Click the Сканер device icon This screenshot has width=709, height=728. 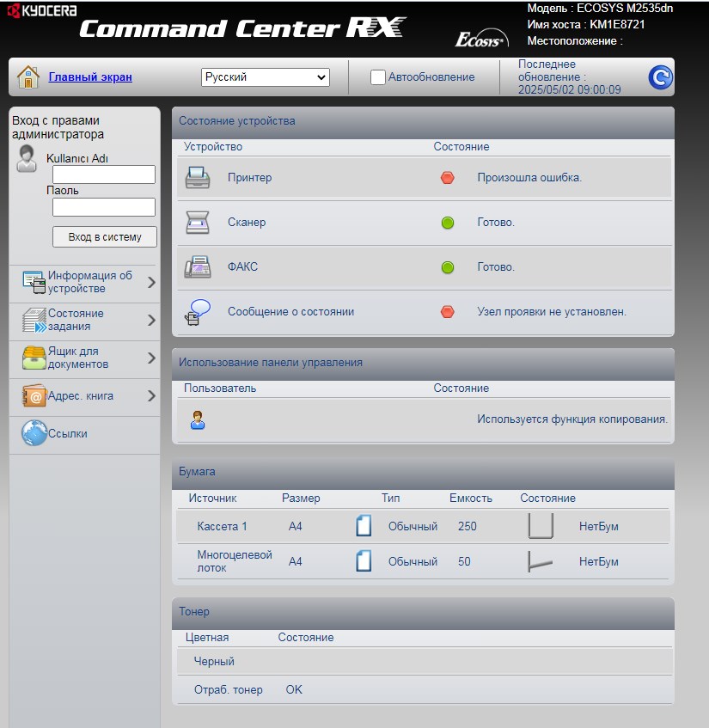click(x=198, y=223)
